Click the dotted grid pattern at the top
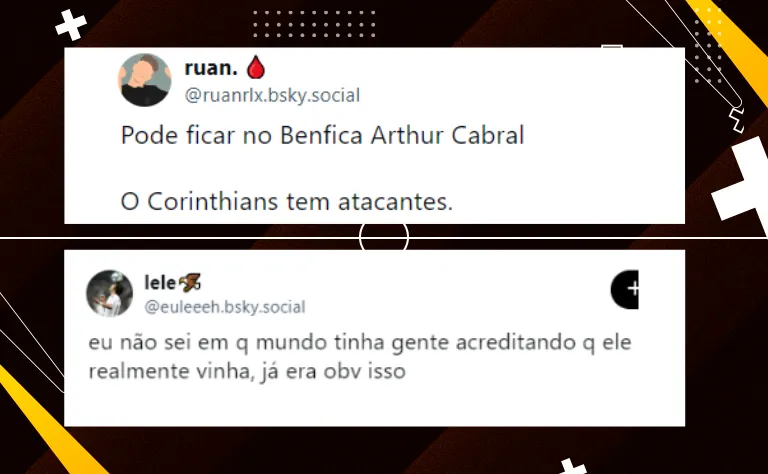768x474 pixels. 314,24
